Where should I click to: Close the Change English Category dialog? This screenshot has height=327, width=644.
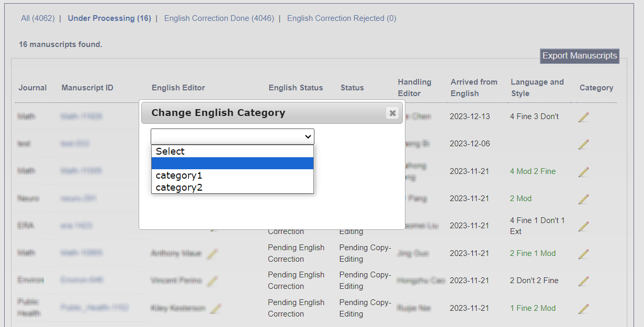392,113
